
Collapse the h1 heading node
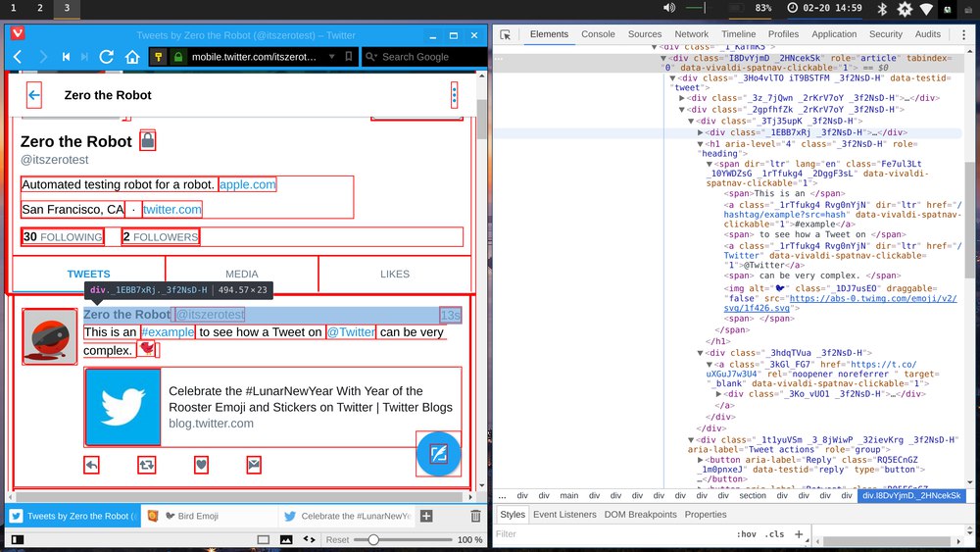coord(700,144)
